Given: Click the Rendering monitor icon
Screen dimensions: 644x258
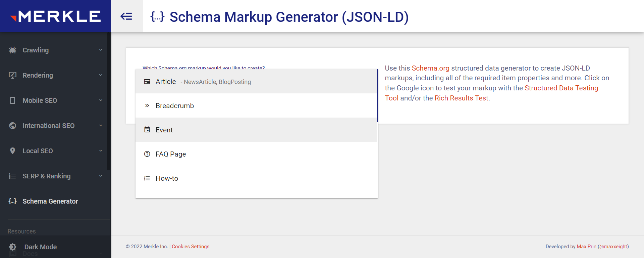Looking at the screenshot, I should pos(12,75).
